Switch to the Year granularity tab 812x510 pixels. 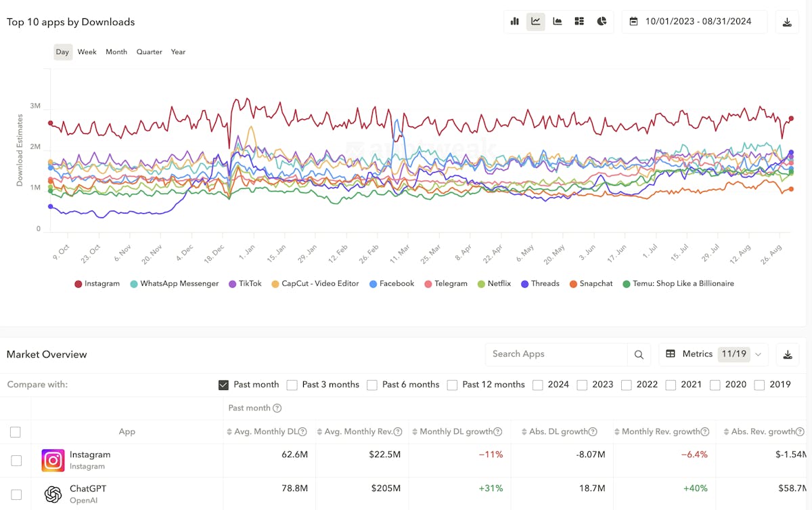coord(178,52)
